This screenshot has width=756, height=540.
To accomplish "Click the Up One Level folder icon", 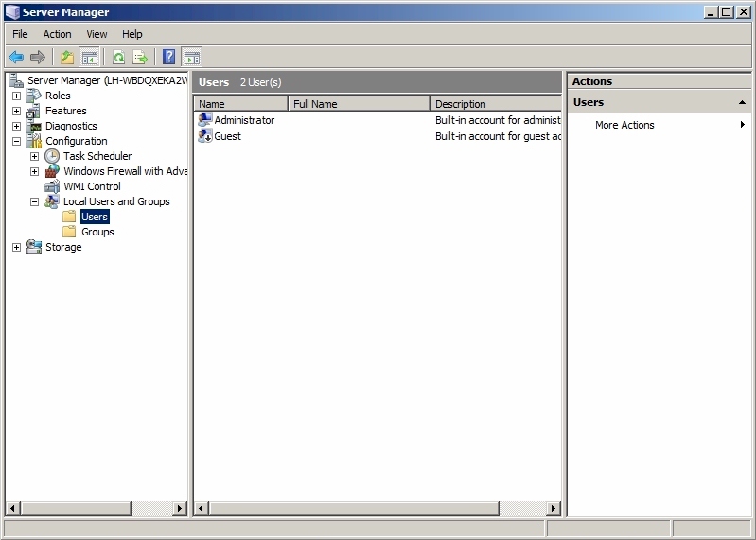I will click(67, 58).
